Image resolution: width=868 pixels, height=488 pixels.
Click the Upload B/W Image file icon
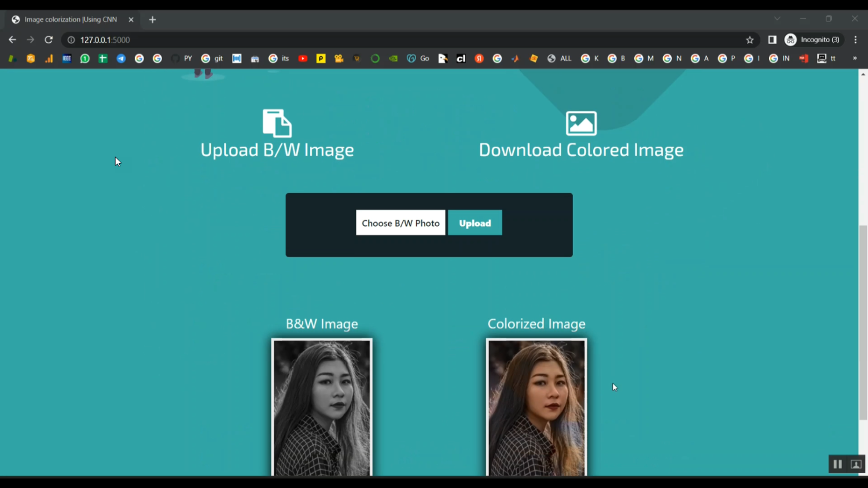(x=277, y=123)
